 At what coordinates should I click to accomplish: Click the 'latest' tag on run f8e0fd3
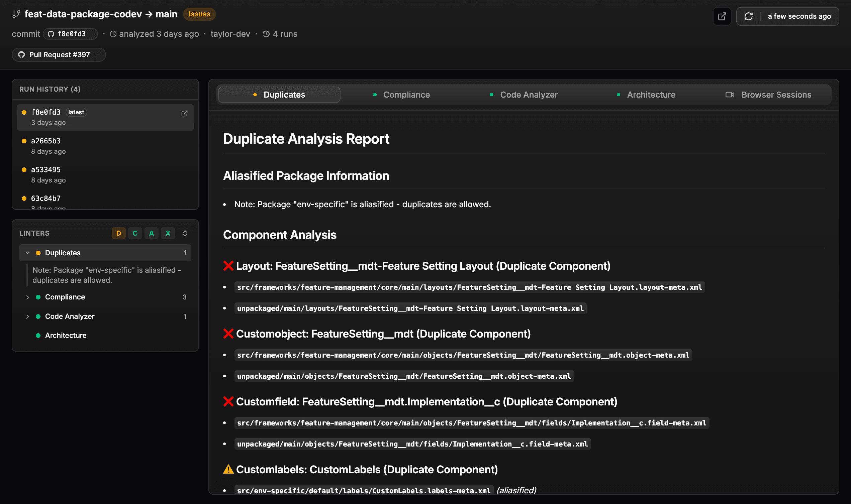(x=76, y=112)
